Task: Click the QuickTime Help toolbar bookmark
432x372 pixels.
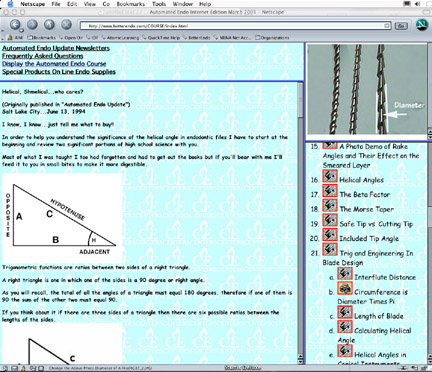Action: click(x=161, y=38)
